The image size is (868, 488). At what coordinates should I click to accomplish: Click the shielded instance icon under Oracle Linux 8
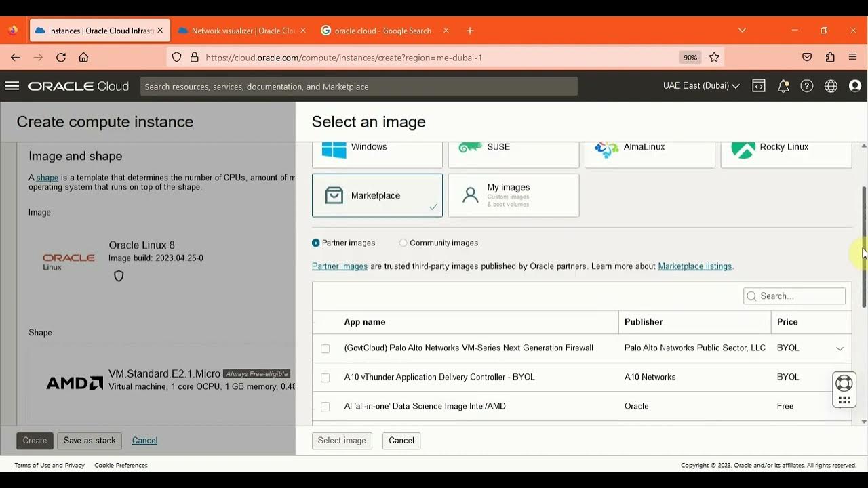pos(119,276)
